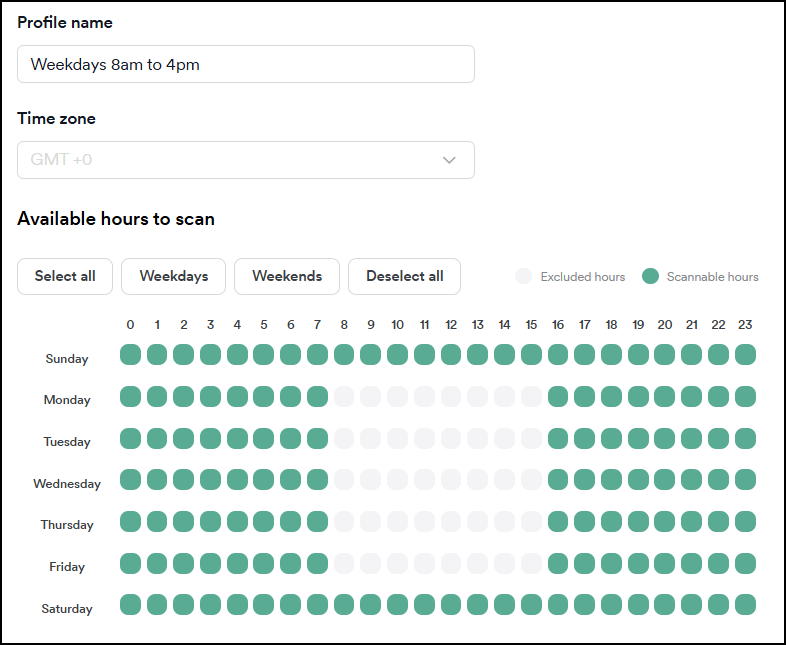
Task: Enable Thursday hour 9 excluded cell
Action: 370,522
